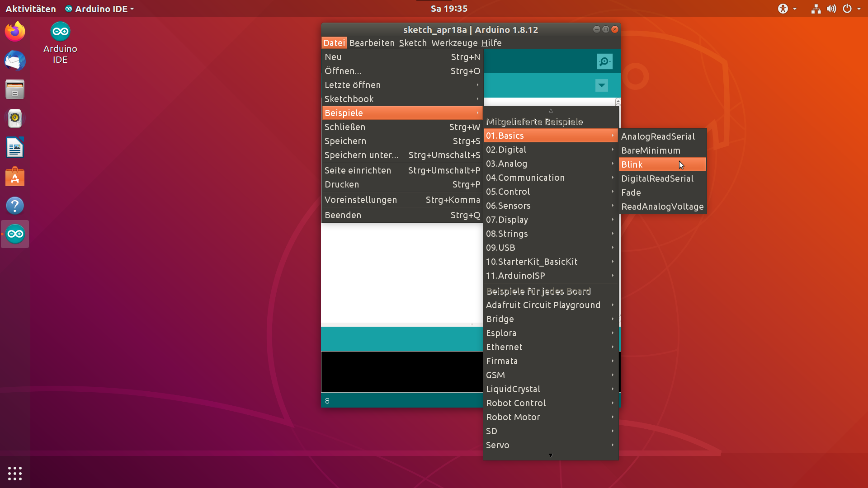Click Aktivitäten in the top bar
868x488 pixels.
coord(30,9)
